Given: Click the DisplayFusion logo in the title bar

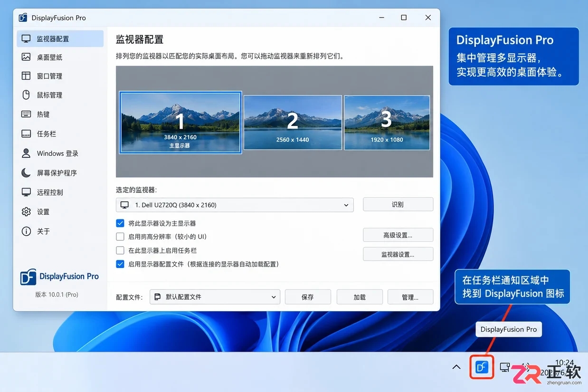Looking at the screenshot, I should [23, 18].
